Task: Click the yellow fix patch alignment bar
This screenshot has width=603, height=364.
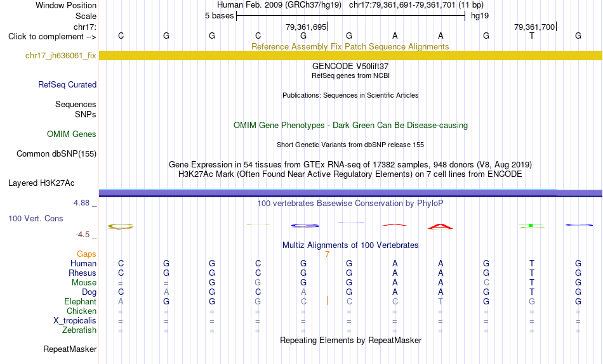Action: [x=351, y=56]
